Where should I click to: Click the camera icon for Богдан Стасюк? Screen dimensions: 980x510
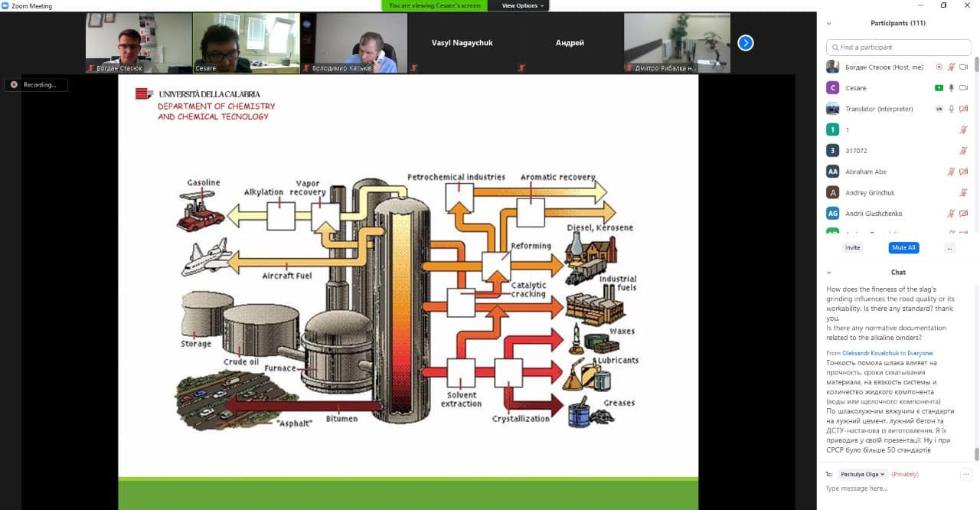[963, 67]
